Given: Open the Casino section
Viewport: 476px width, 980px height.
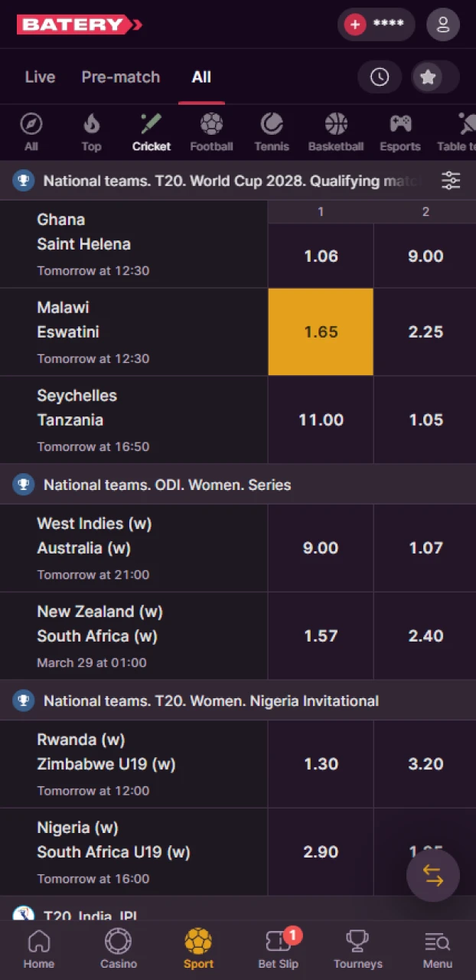Looking at the screenshot, I should [119, 949].
